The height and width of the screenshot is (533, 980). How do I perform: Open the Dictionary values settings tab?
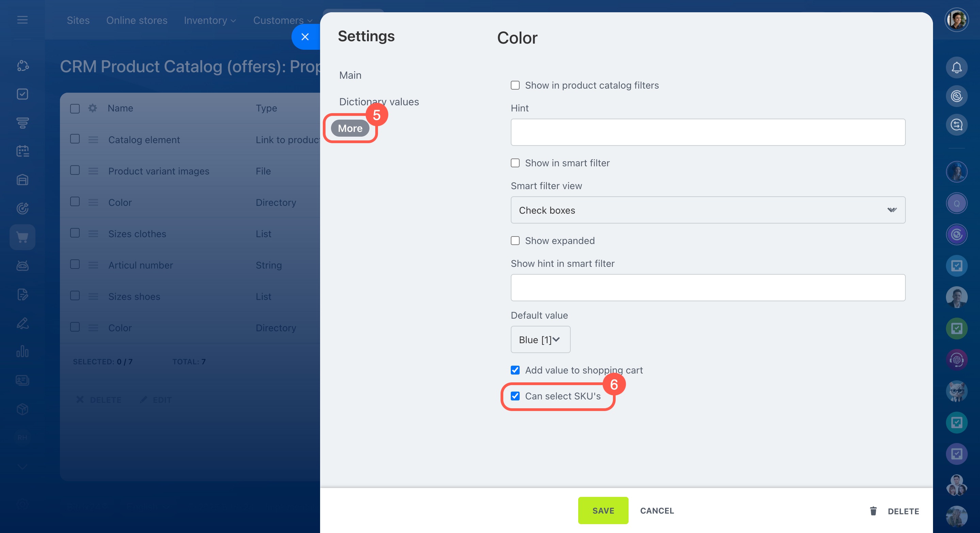pyautogui.click(x=379, y=102)
